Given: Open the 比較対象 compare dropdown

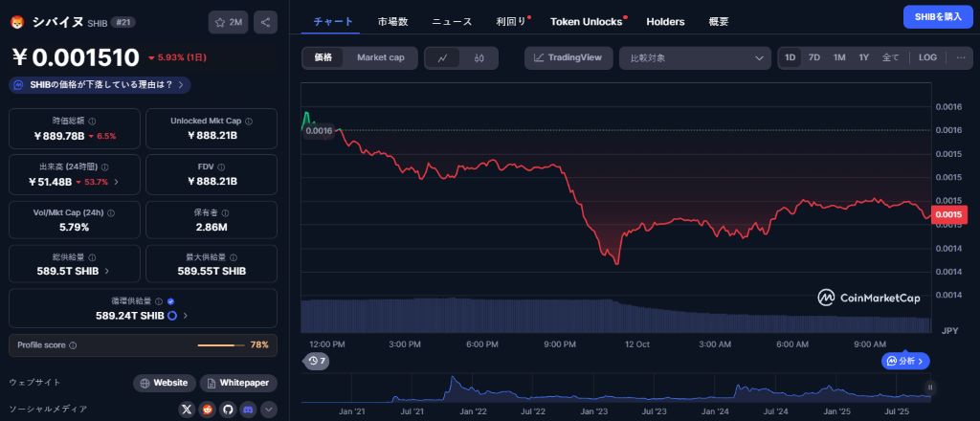Looking at the screenshot, I should tap(695, 57).
